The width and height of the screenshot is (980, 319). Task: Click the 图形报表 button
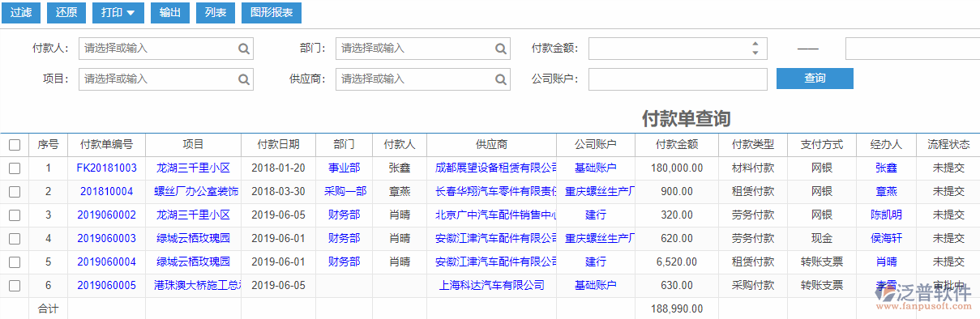pos(272,13)
